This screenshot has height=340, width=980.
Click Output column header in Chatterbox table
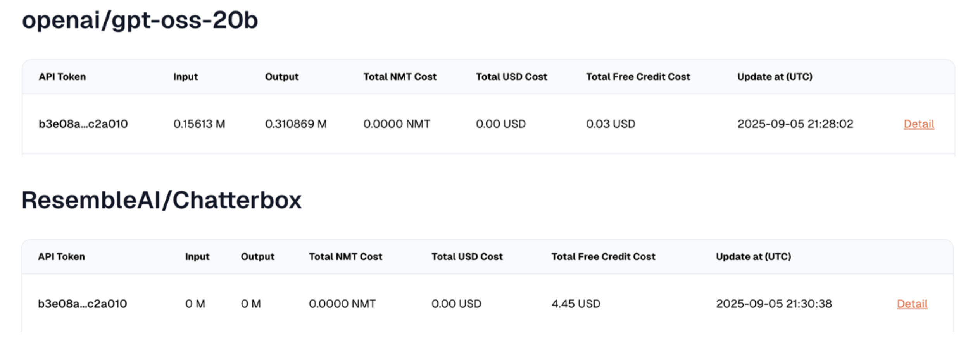[258, 256]
